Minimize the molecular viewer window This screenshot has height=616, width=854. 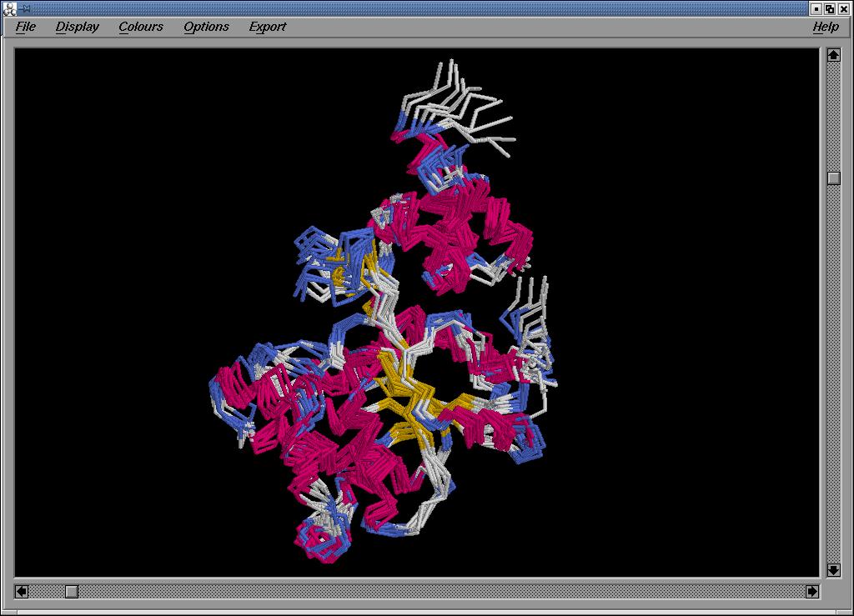tap(816, 8)
